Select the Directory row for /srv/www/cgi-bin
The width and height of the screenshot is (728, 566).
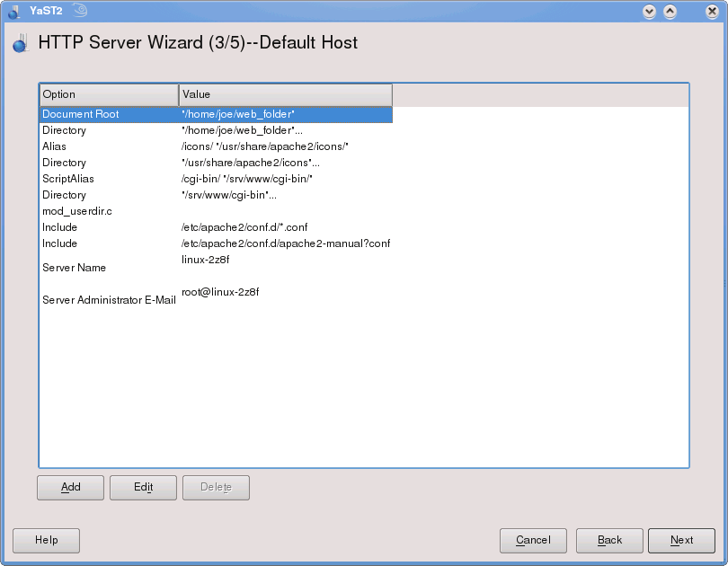(x=216, y=195)
